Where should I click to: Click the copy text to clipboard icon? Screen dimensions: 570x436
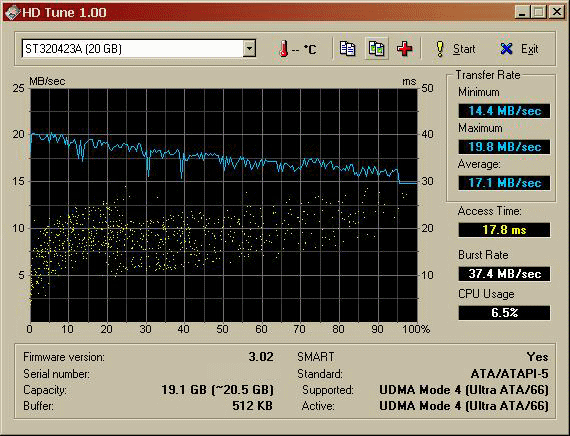pyautogui.click(x=347, y=49)
